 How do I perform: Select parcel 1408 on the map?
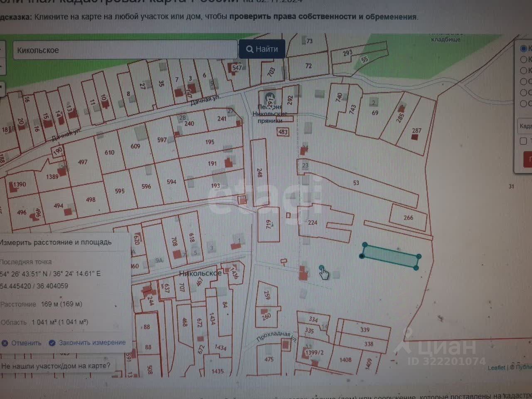coord(345,360)
